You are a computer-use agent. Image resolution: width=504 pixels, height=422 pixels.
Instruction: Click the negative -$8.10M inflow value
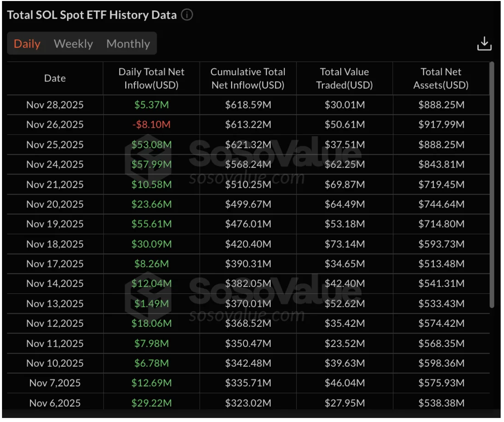click(x=151, y=125)
